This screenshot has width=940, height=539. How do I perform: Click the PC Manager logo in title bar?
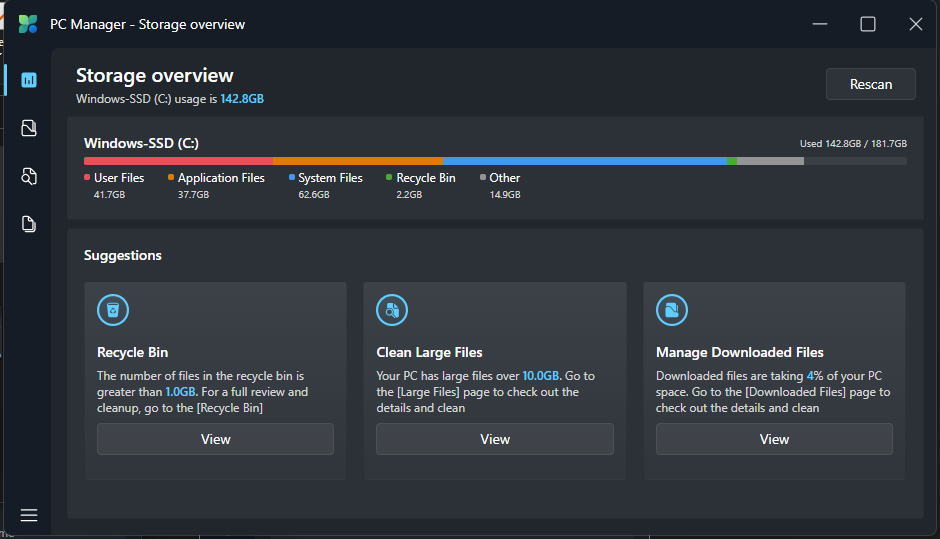[28, 24]
